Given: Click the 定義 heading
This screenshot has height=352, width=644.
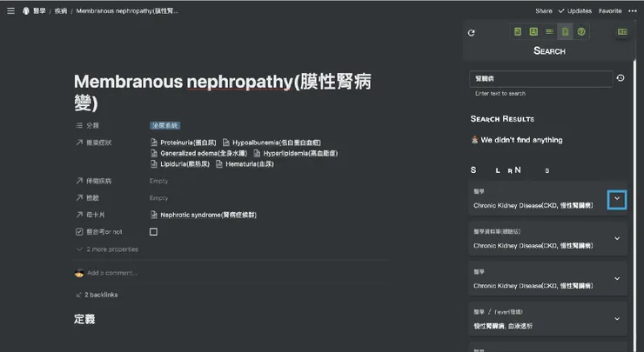Looking at the screenshot, I should pyautogui.click(x=84, y=319).
